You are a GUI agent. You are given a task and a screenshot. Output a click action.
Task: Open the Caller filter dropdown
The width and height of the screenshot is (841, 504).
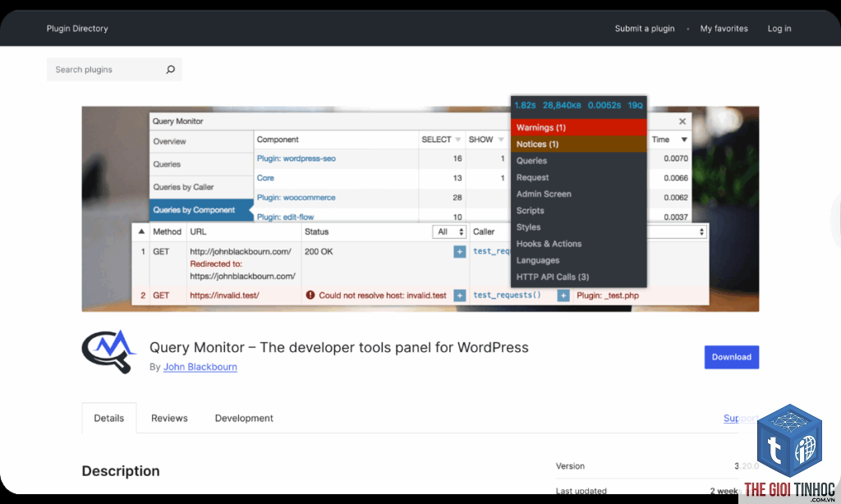coord(677,231)
